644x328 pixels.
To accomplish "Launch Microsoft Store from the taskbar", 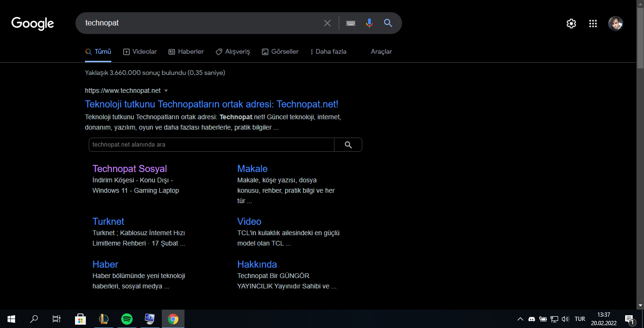I will [x=81, y=319].
